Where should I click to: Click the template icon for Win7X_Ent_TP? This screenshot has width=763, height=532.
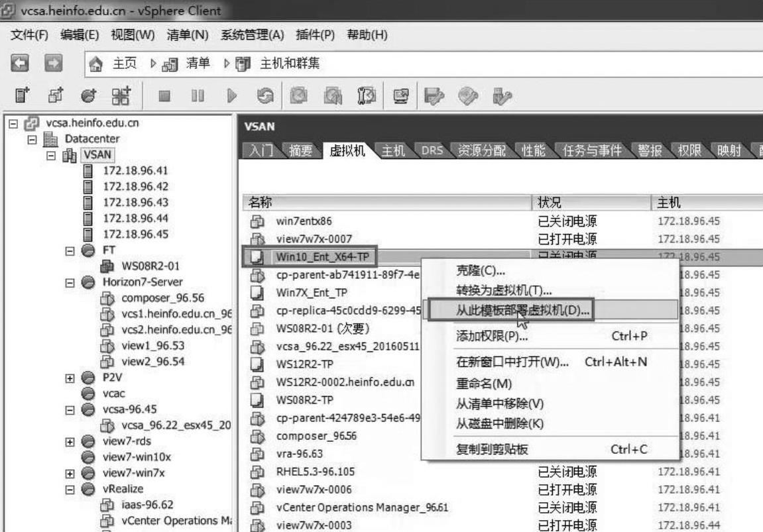(x=257, y=292)
